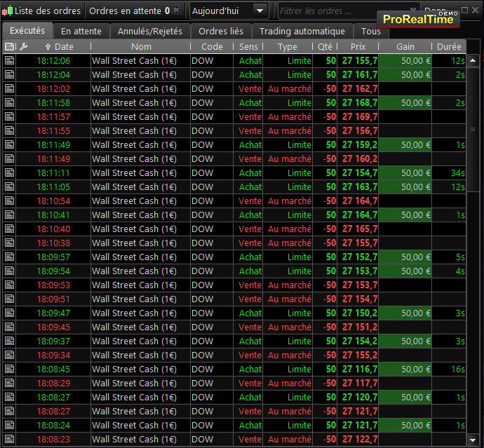This screenshot has width=484, height=448.
Task: Sort by the Prix column header
Action: [358, 46]
